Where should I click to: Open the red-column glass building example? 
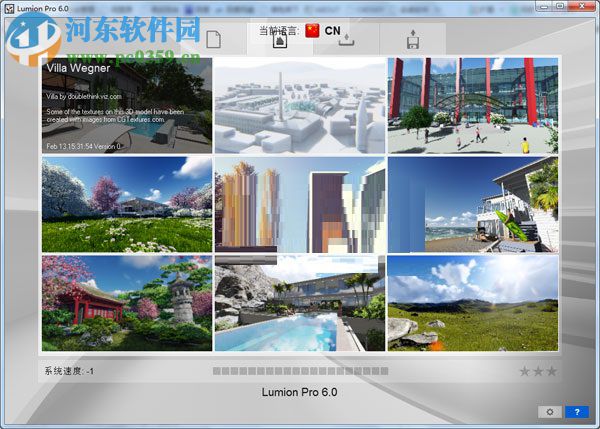(x=473, y=106)
